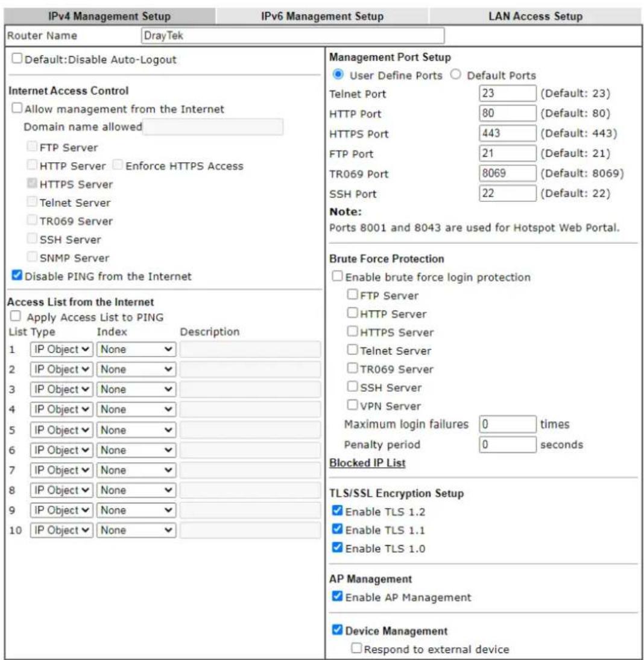This screenshot has width=644, height=660.
Task: Toggle the Device Management checkbox
Action: (x=337, y=630)
